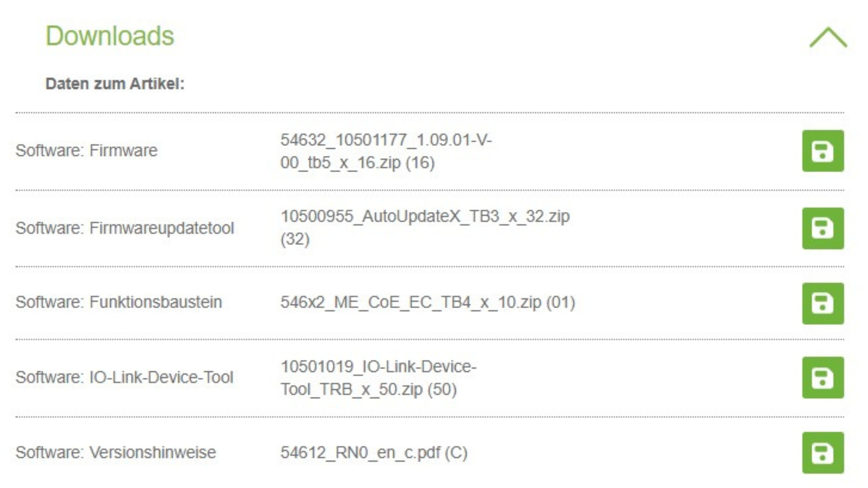Click the "Software: Firmware" row label
The height and width of the screenshot is (488, 868).
point(86,150)
